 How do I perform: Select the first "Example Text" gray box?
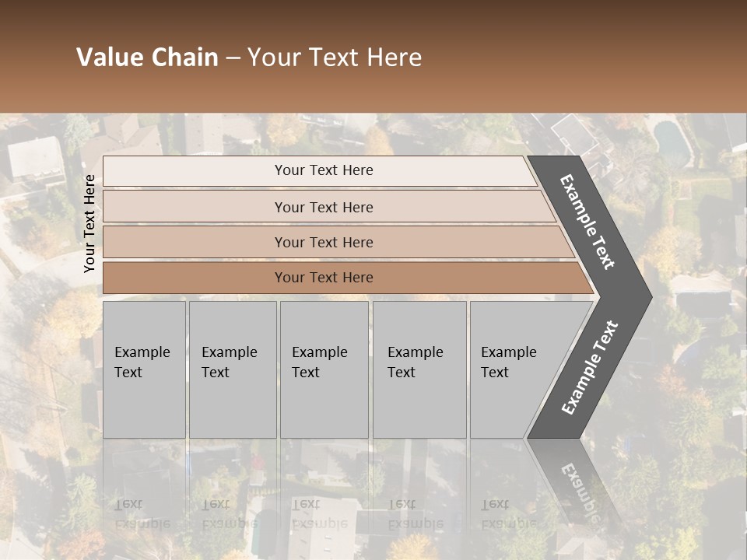click(x=144, y=369)
